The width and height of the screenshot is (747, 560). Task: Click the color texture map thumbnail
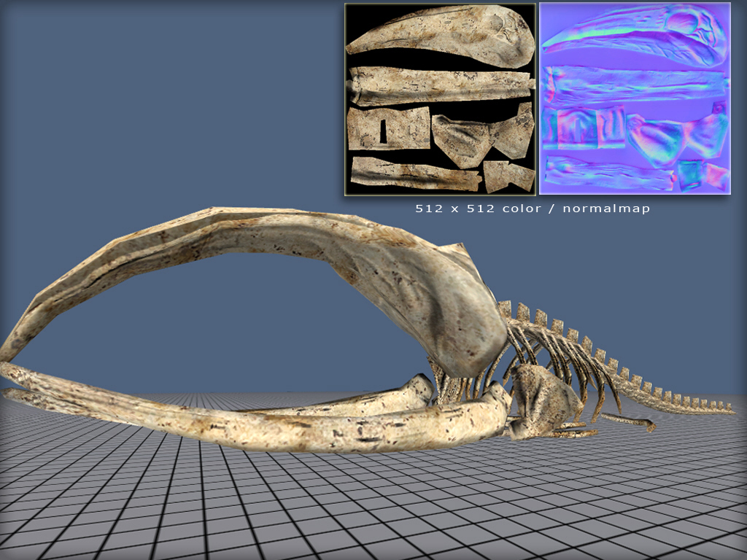(x=440, y=99)
